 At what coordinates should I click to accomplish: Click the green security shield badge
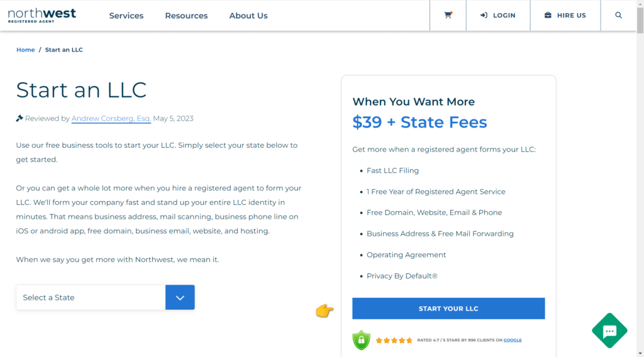pyautogui.click(x=361, y=340)
